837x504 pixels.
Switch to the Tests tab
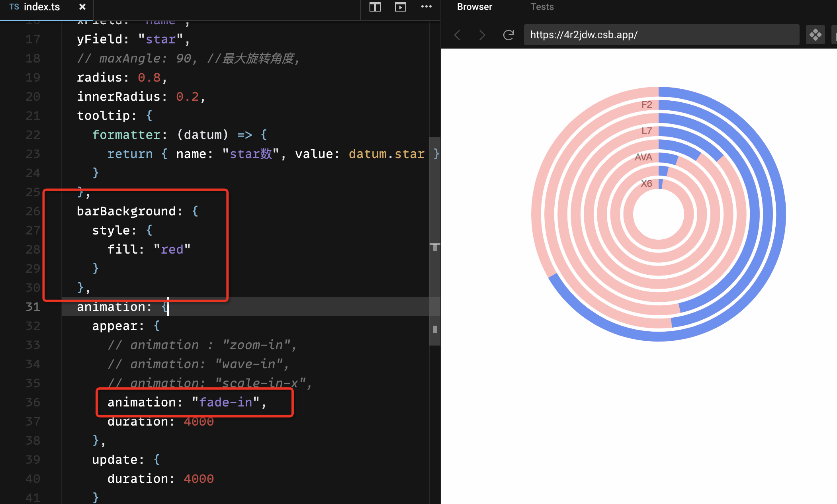point(542,7)
